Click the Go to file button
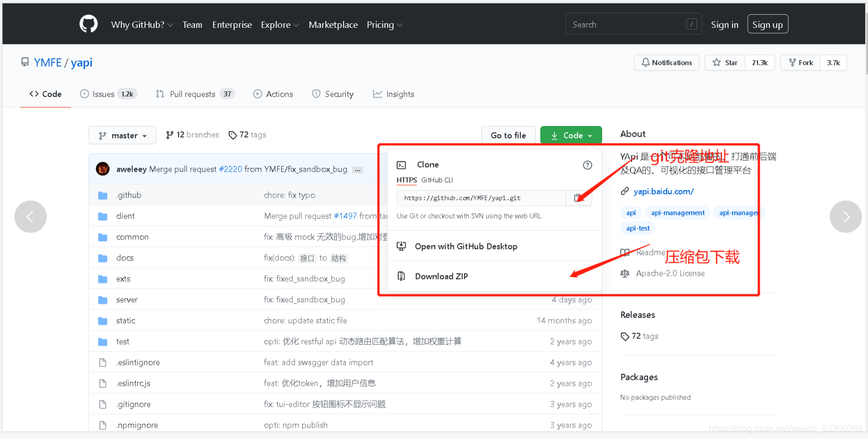Screen dimensions: 868x439 pyautogui.click(x=509, y=136)
